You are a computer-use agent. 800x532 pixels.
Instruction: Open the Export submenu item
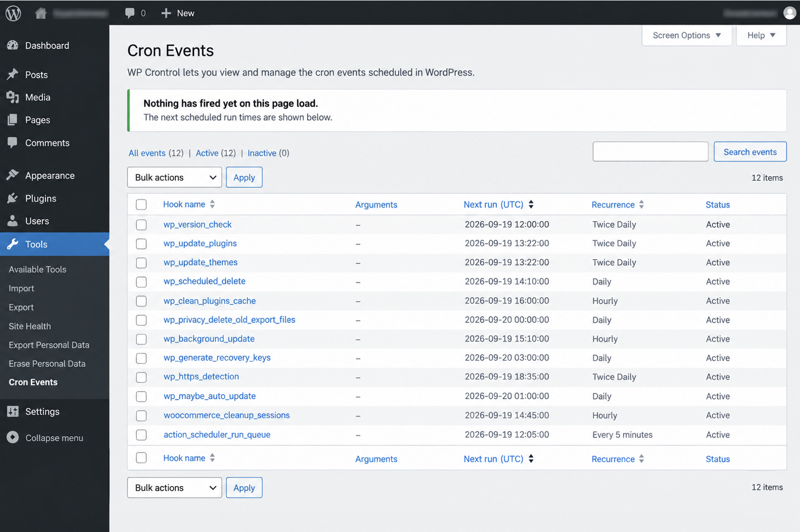click(21, 307)
